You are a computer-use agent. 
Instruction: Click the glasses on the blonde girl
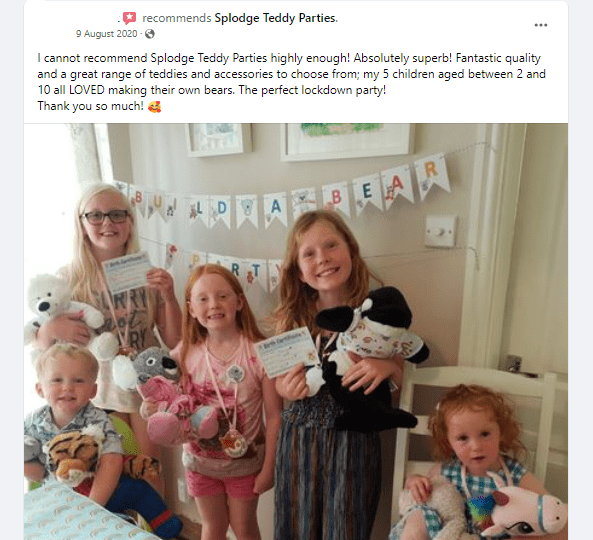tap(106, 217)
